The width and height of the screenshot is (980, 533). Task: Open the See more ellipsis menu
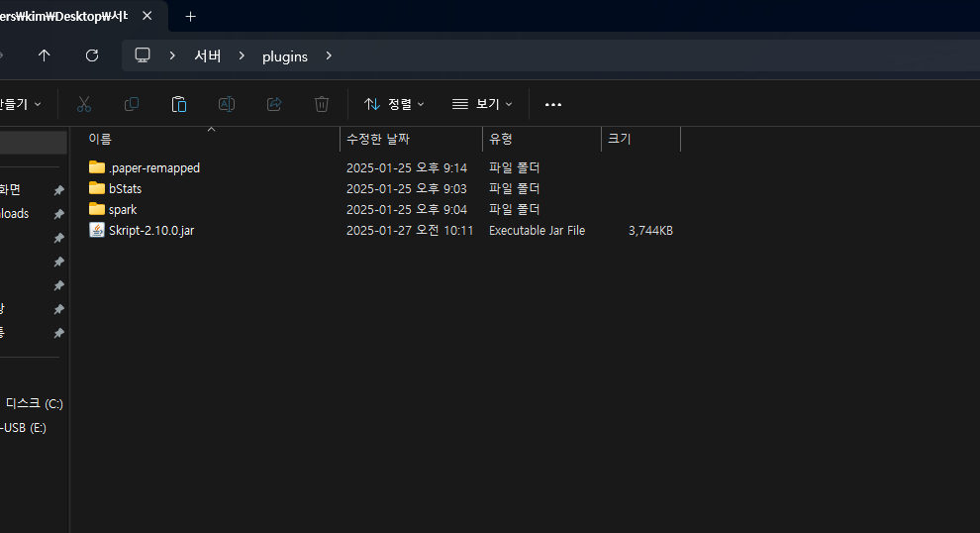click(553, 104)
